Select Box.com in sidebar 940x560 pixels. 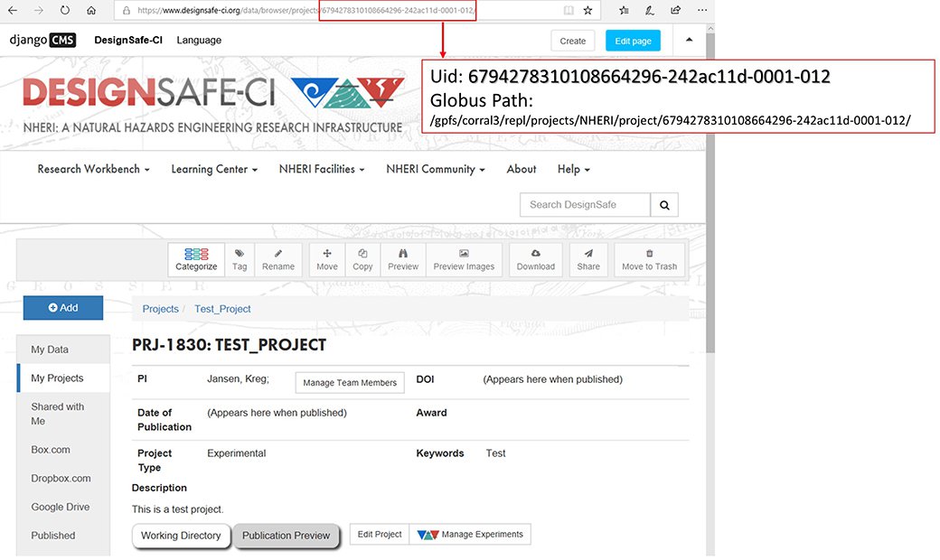click(x=63, y=450)
